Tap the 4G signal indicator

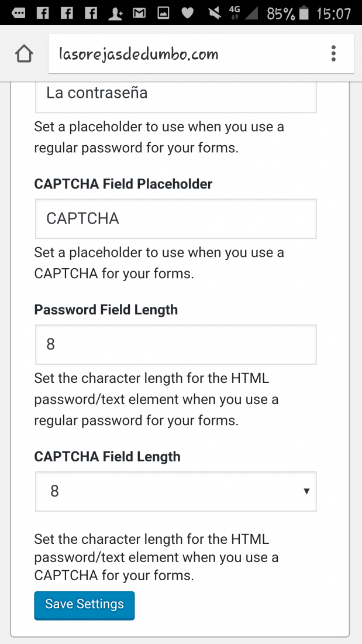[235, 13]
